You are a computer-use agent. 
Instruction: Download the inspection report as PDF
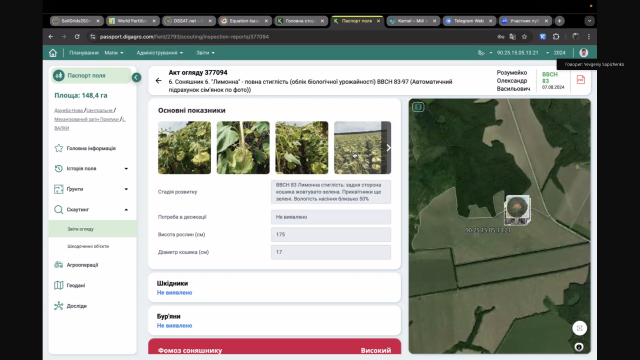pyautogui.click(x=580, y=80)
